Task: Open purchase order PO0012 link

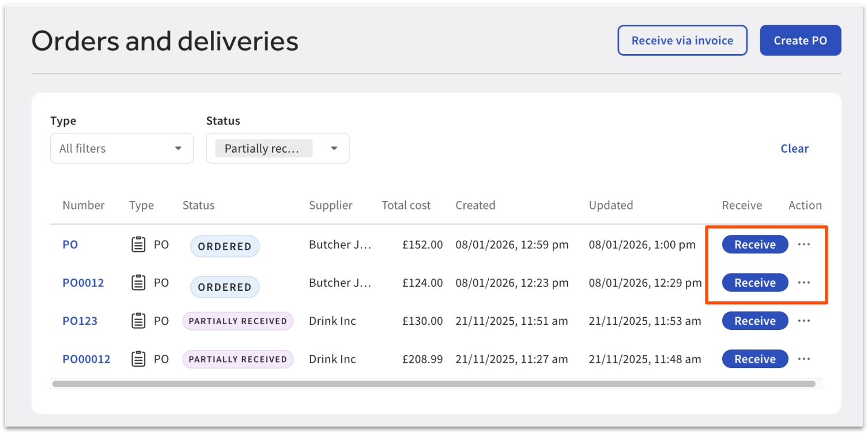Action: (83, 283)
